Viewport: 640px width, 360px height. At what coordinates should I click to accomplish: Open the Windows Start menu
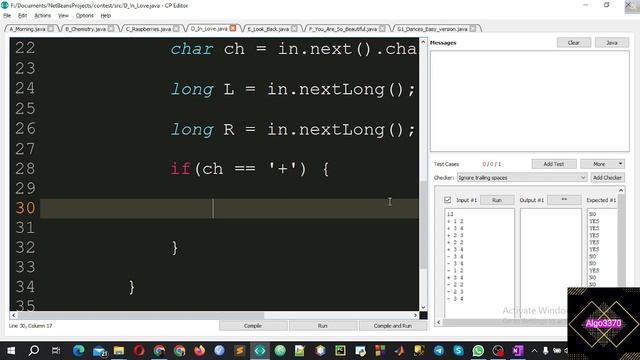11,351
